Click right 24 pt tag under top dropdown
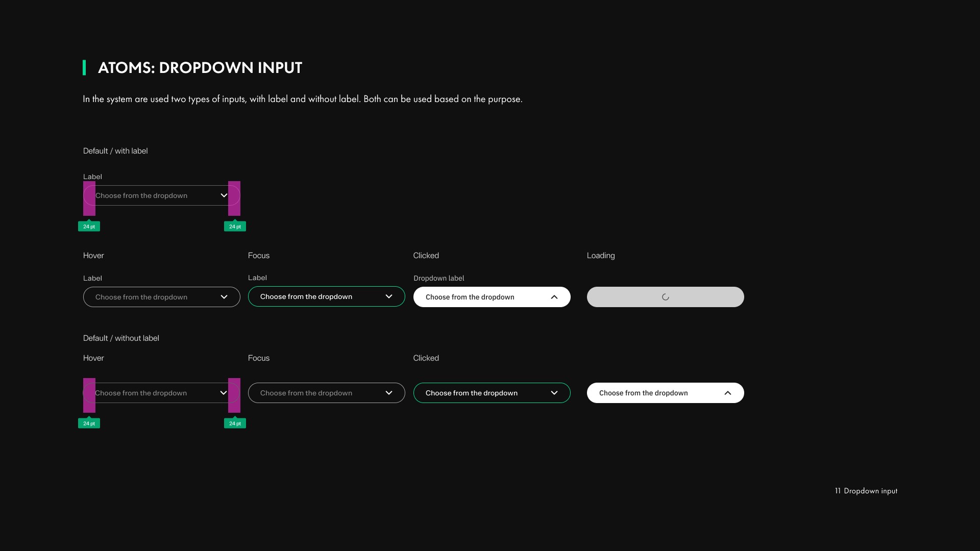This screenshot has width=980, height=551. pyautogui.click(x=235, y=227)
